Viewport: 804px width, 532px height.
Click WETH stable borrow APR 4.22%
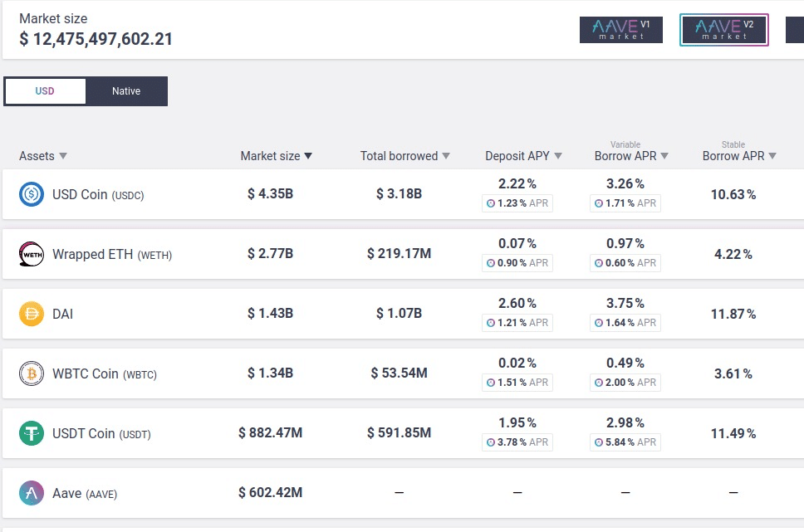pyautogui.click(x=733, y=254)
